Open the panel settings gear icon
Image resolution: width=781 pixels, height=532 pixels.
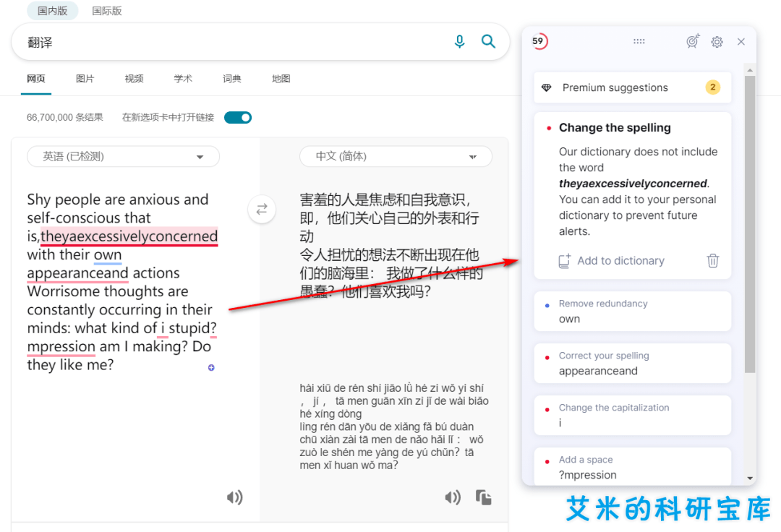(717, 42)
